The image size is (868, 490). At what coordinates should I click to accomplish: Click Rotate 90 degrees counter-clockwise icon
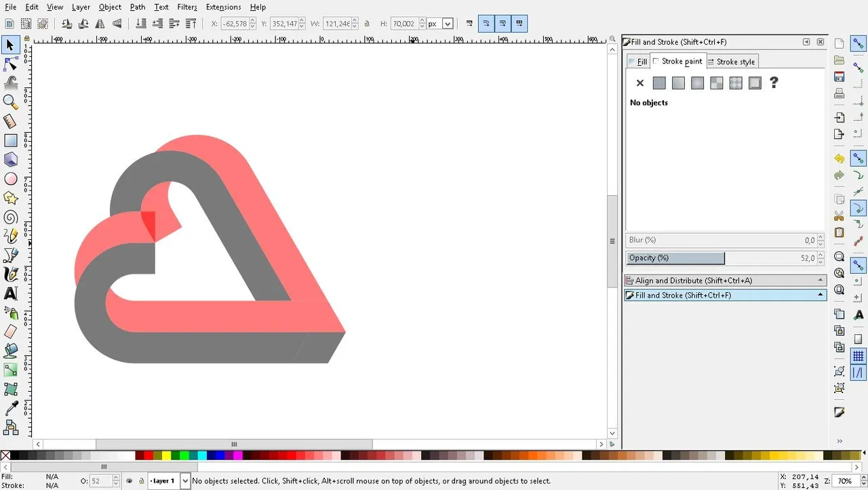[66, 24]
